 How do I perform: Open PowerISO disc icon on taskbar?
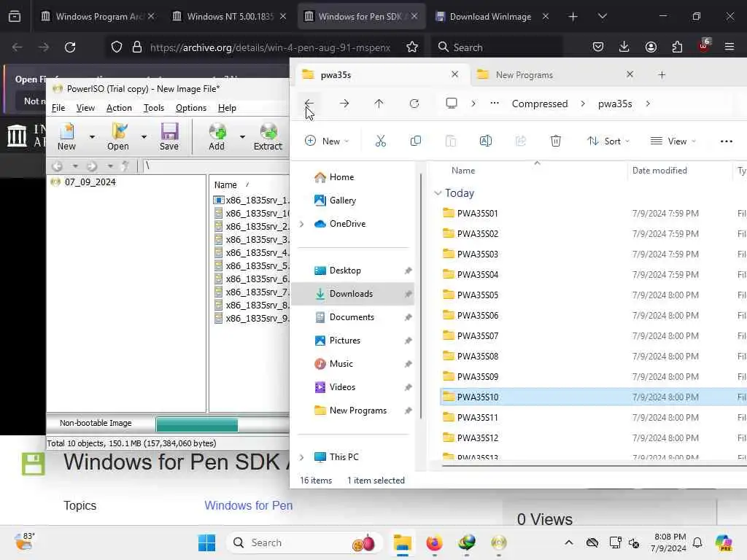pyautogui.click(x=499, y=542)
